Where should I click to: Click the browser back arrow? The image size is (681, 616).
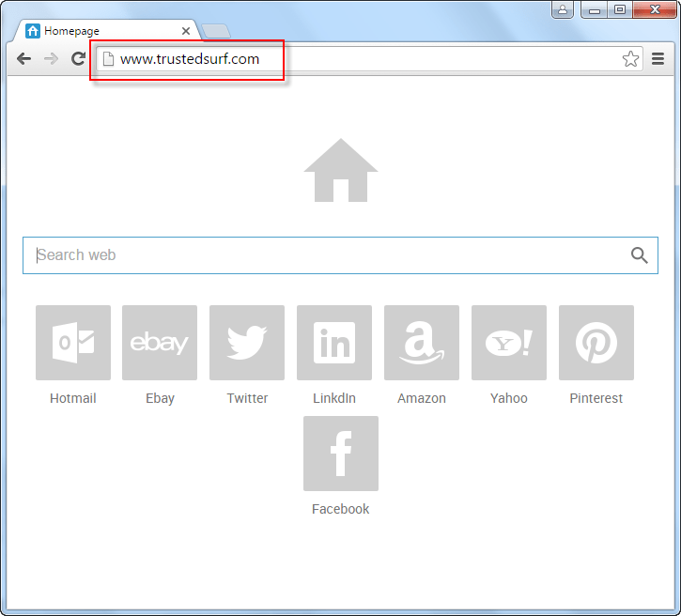point(23,58)
